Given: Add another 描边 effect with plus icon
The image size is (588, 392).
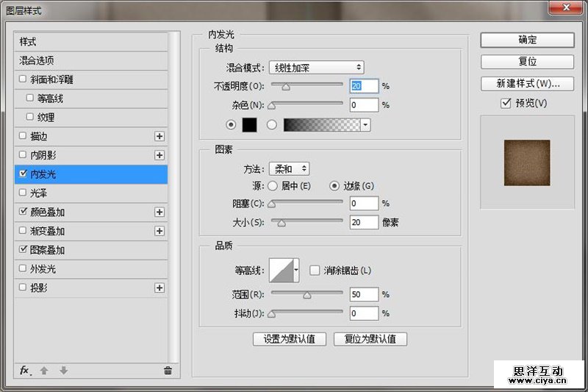Looking at the screenshot, I should click(159, 136).
